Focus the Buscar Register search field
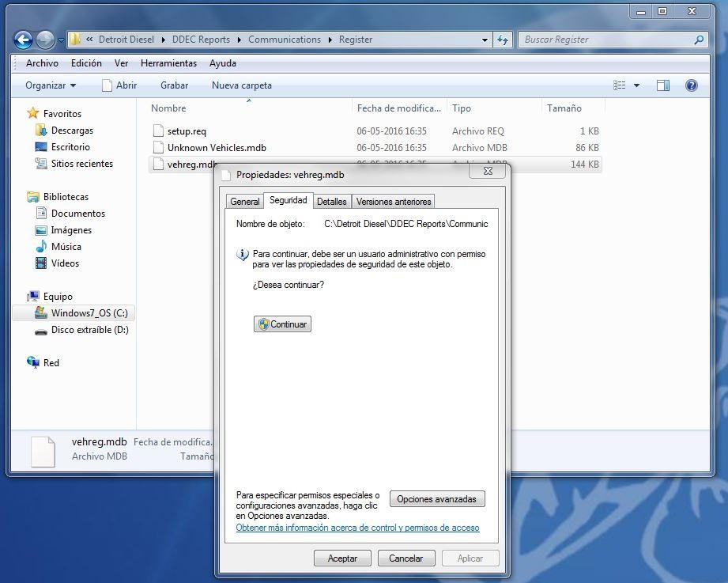728x583 pixels. pos(613,40)
